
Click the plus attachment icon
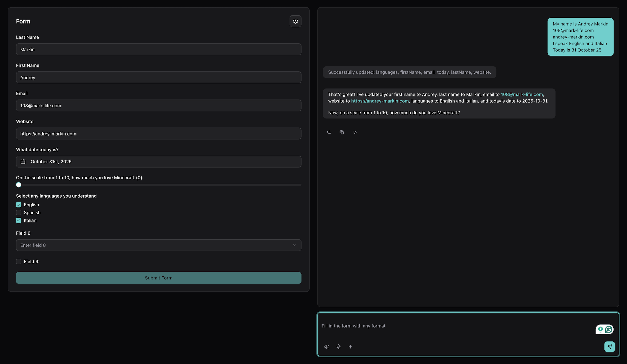(x=350, y=347)
